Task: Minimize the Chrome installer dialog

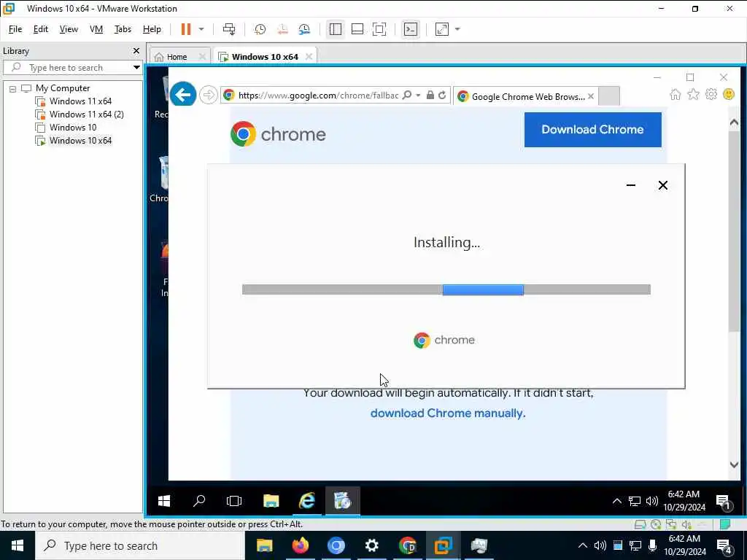Action: [x=631, y=185]
